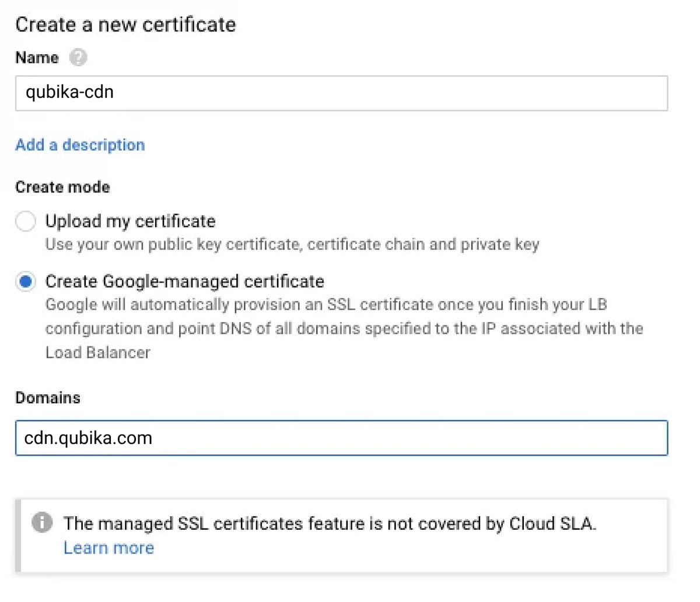Click the 'Add a description' link
Screen dimensions: 700x602
[x=79, y=145]
